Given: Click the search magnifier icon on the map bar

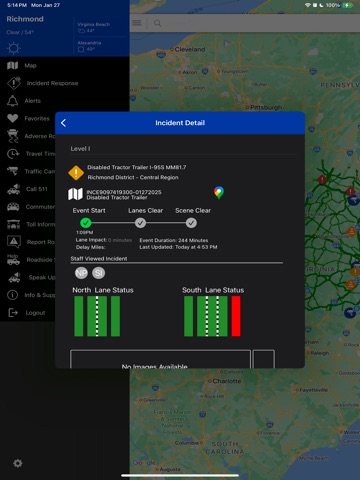Looking at the screenshot, I should (x=157, y=23).
